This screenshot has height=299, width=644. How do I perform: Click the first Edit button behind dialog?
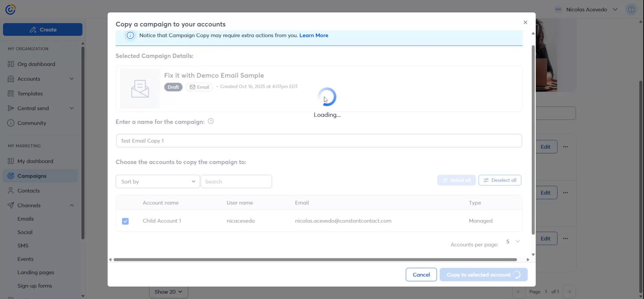coord(546,147)
